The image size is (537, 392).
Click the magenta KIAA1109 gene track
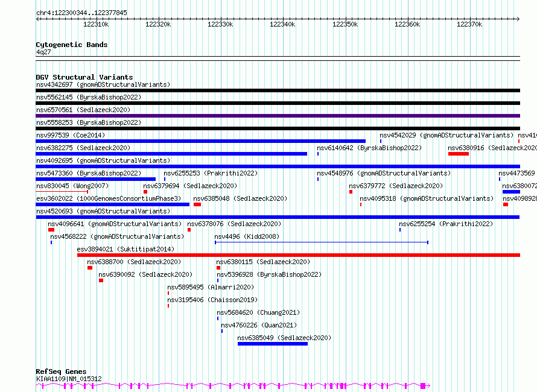[233, 386]
